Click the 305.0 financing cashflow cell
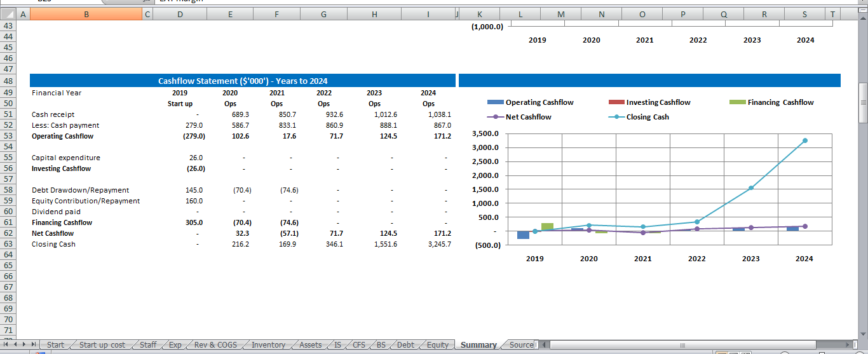The height and width of the screenshot is (354, 868). tap(194, 222)
